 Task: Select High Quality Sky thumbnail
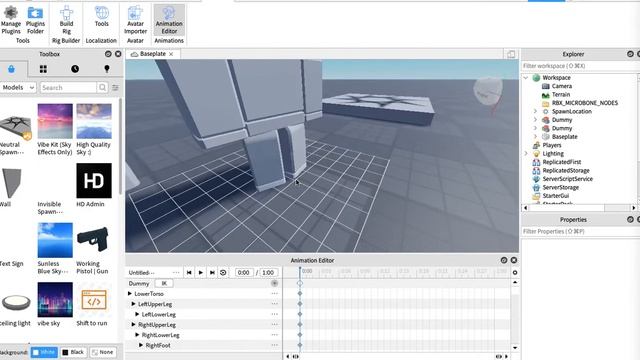click(x=94, y=121)
